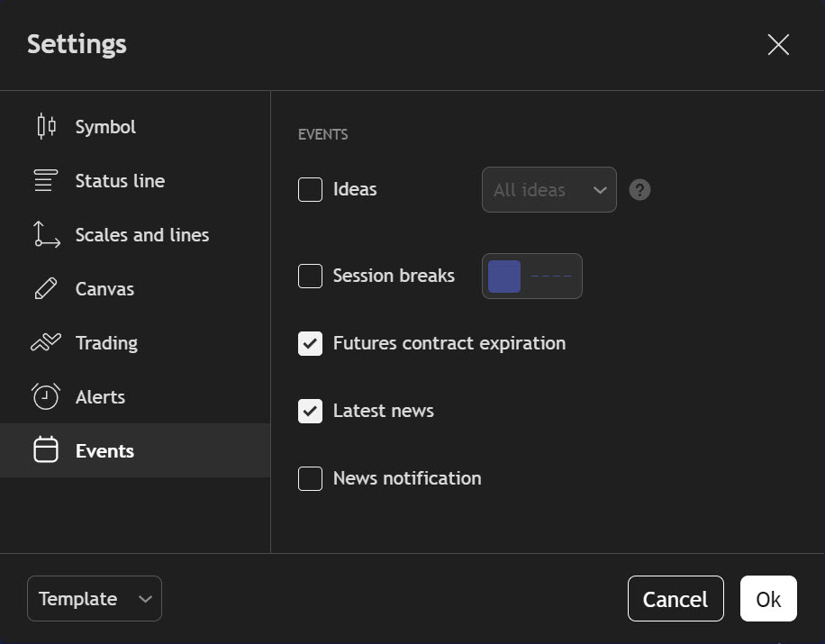This screenshot has width=825, height=644.
Task: Click the Canvas pencil icon
Action: [46, 289]
